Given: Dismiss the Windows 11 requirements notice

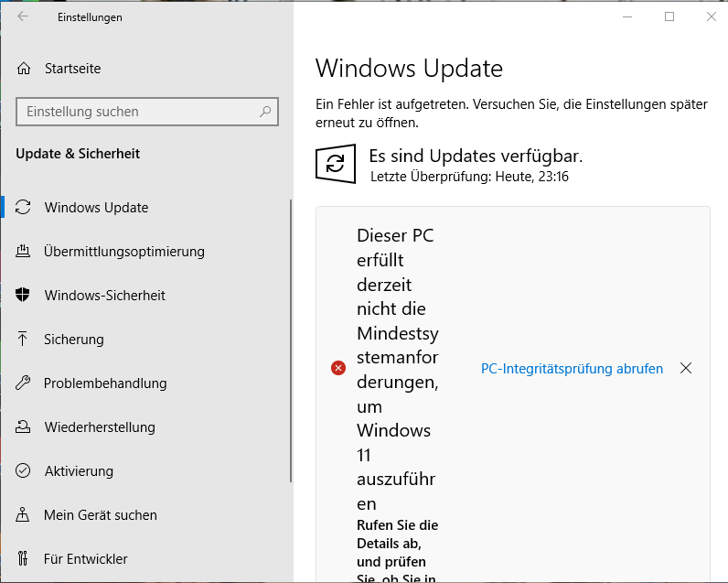Looking at the screenshot, I should tap(686, 369).
